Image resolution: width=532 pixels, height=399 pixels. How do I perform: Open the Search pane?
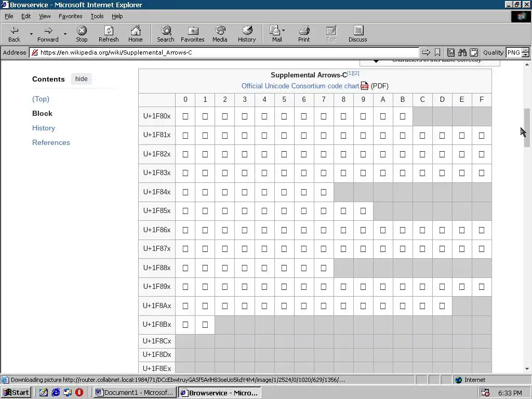166,34
